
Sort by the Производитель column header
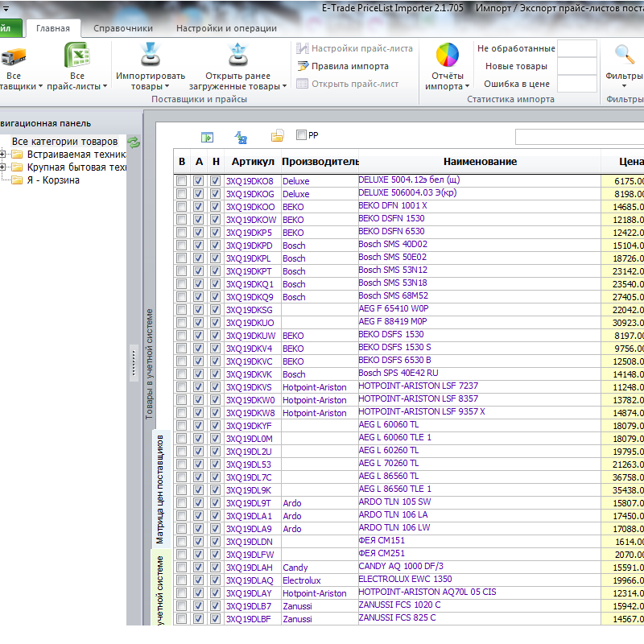coord(320,162)
